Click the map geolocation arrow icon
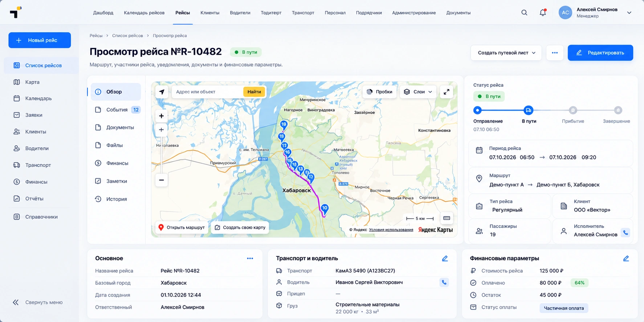This screenshot has width=644, height=322. pos(162,92)
